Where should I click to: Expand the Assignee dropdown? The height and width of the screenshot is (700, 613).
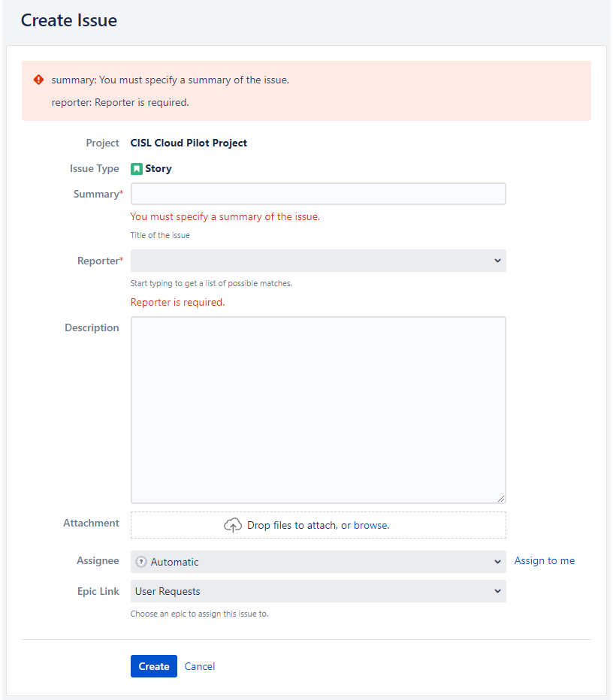318,562
